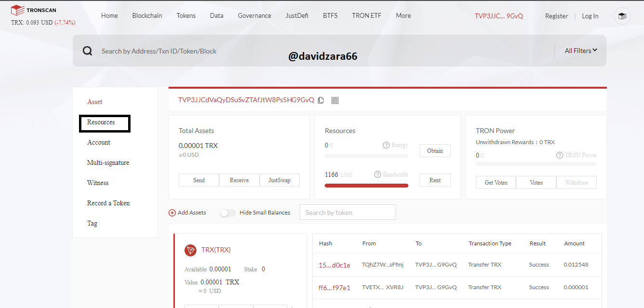Select Witness in the sidebar
The height and width of the screenshot is (308, 644).
(x=98, y=183)
